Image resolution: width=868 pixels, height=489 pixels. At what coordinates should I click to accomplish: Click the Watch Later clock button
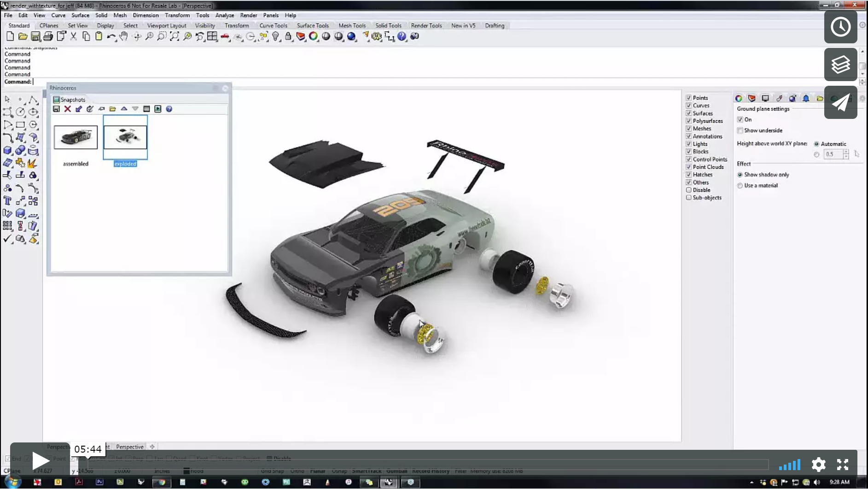coord(840,27)
